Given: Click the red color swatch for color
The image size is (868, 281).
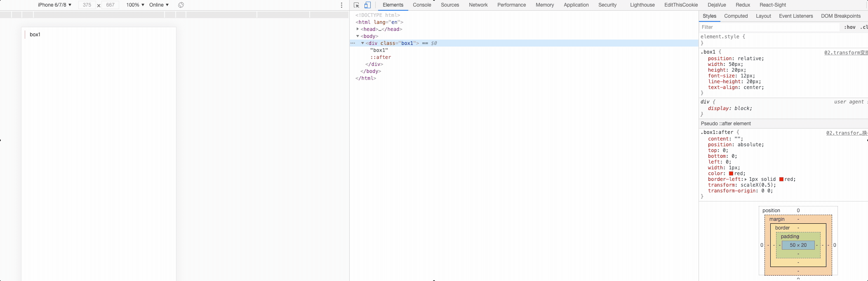Looking at the screenshot, I should click(x=731, y=173).
